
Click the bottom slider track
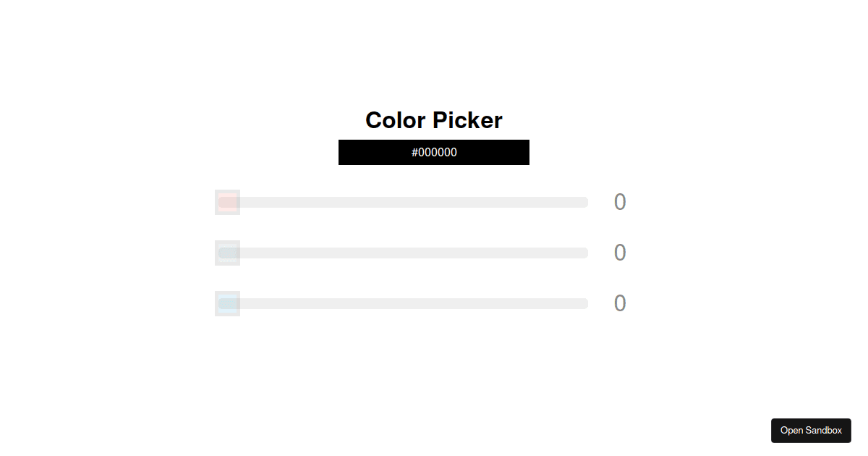point(401,303)
